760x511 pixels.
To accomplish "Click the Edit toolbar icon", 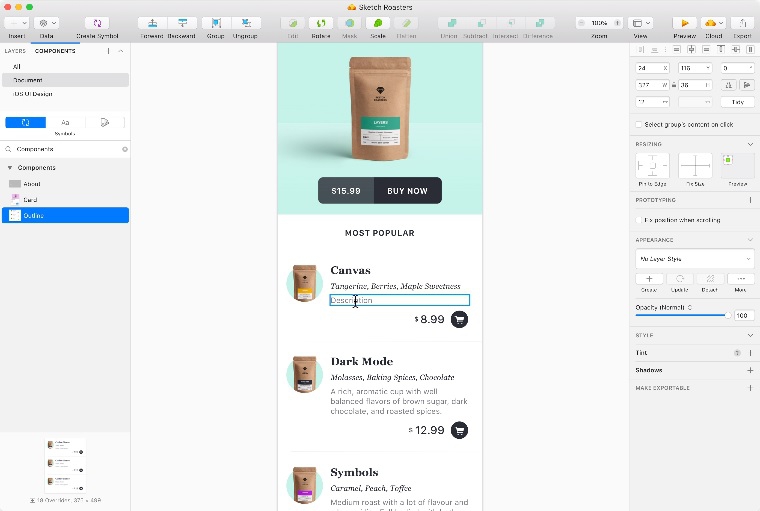I will tap(293, 23).
